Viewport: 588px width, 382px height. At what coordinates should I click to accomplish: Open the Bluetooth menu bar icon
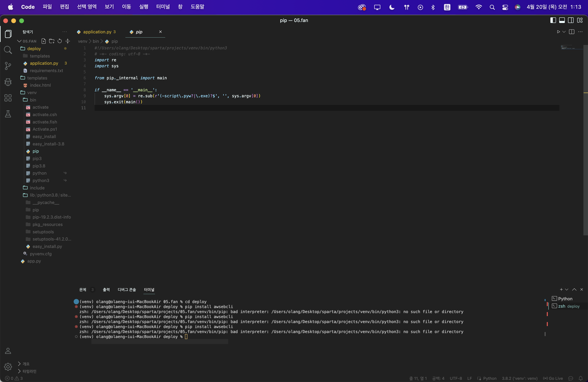click(x=433, y=7)
